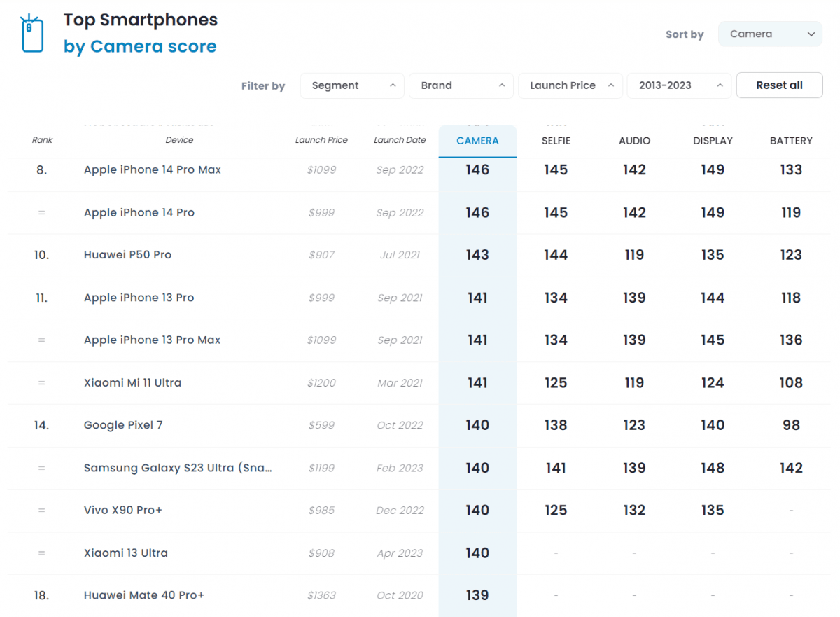Click the Apr 2023 launch date
The height and width of the screenshot is (617, 840).
pyautogui.click(x=400, y=553)
